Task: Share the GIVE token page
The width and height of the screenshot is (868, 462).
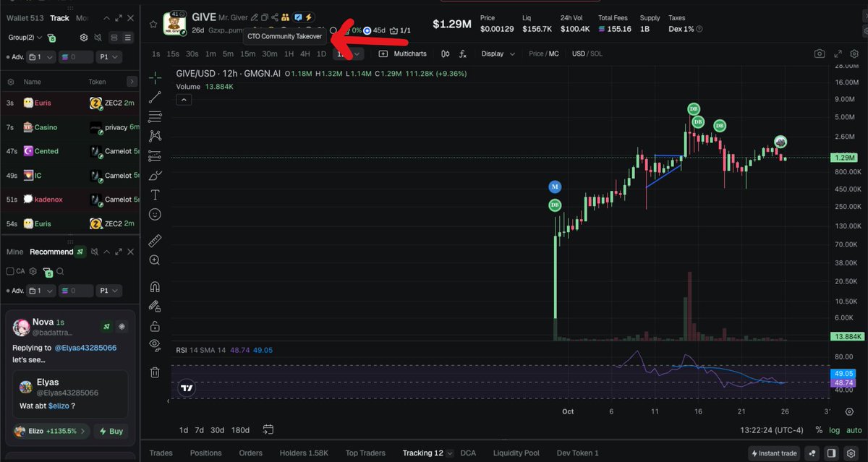Action: pos(275,17)
